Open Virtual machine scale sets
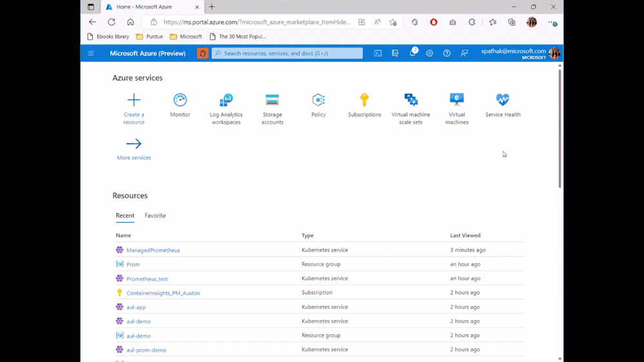 411,100
